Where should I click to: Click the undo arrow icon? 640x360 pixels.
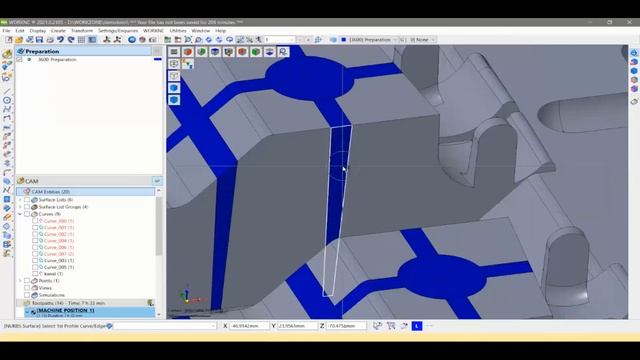[x=60, y=40]
